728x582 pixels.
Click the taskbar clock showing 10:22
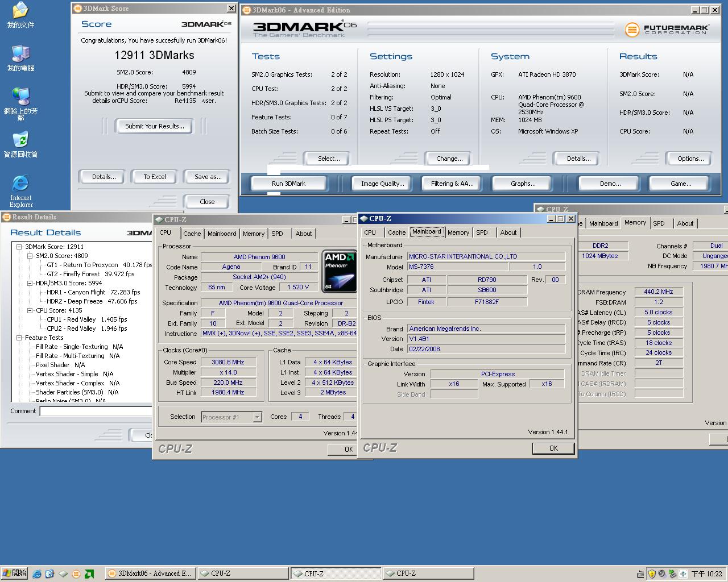pyautogui.click(x=707, y=574)
